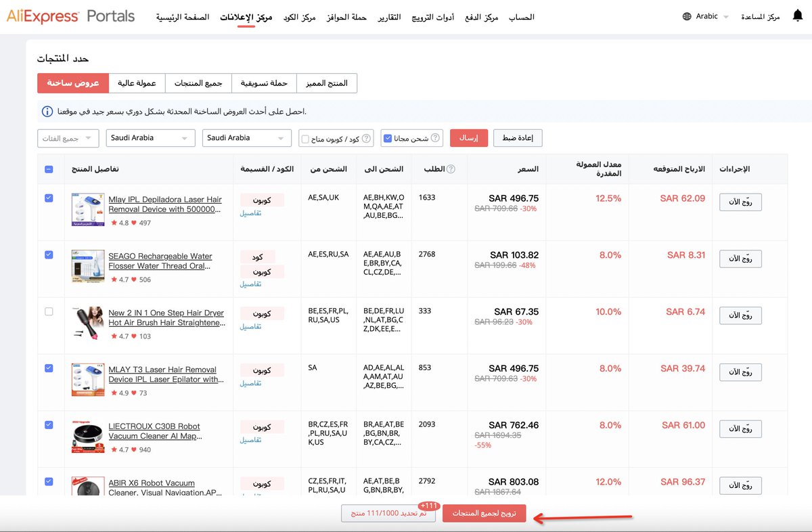Open the جميع الفئات categories dropdown
Viewport: 812px width, 532px height.
tap(68, 138)
